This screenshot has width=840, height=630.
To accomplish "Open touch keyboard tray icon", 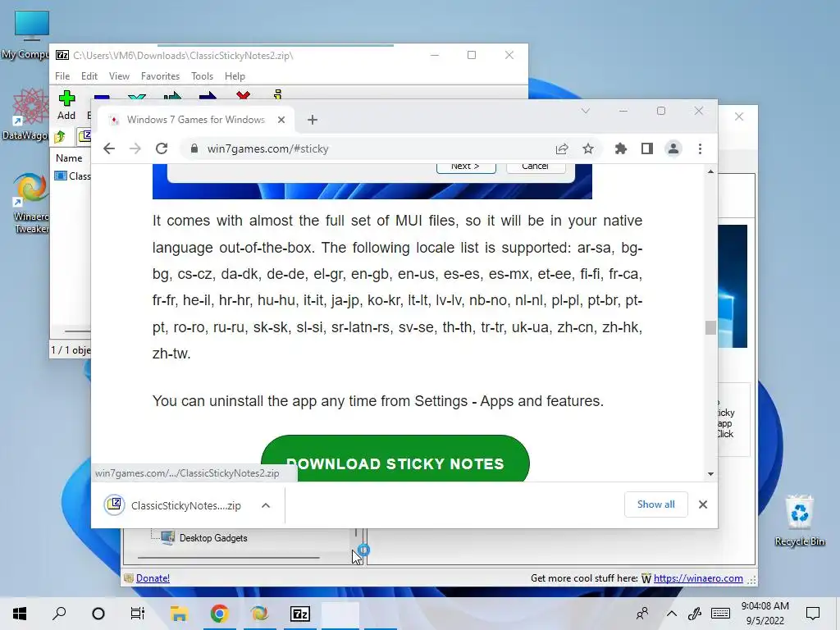I will (x=720, y=614).
